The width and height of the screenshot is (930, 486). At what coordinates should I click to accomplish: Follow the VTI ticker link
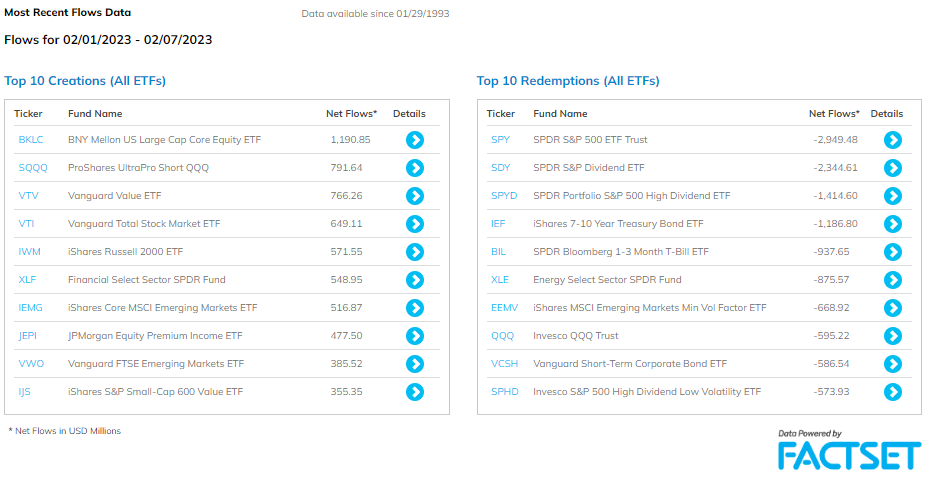[26, 224]
